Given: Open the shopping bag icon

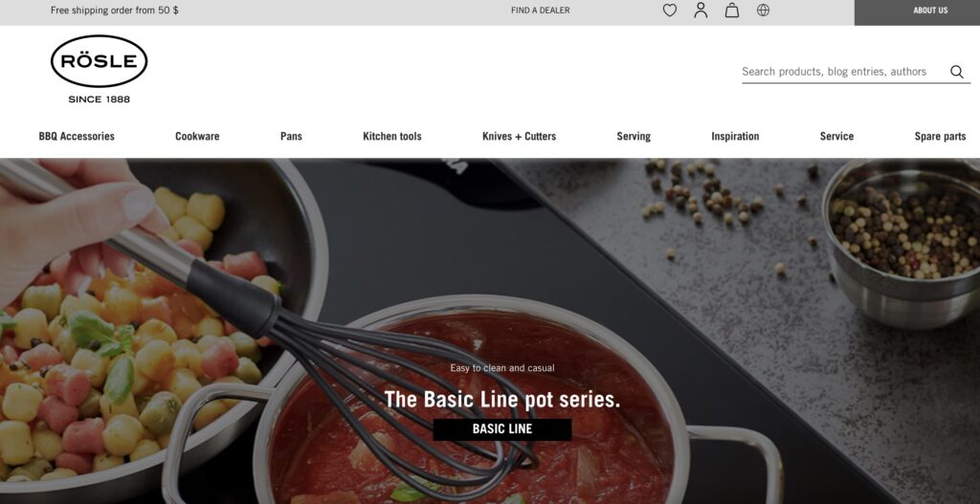Looking at the screenshot, I should coord(732,11).
